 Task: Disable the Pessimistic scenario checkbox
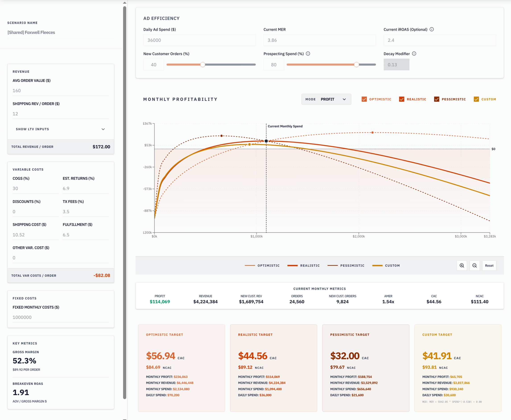click(437, 99)
